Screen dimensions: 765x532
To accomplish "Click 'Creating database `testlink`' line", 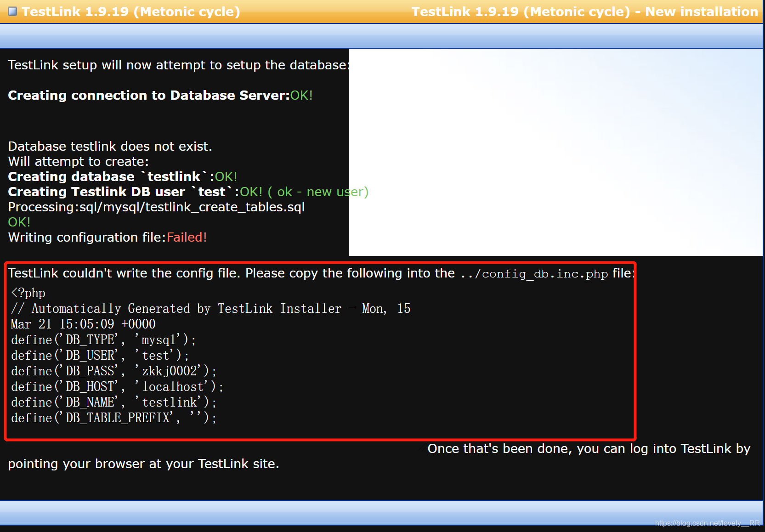I will [x=122, y=176].
